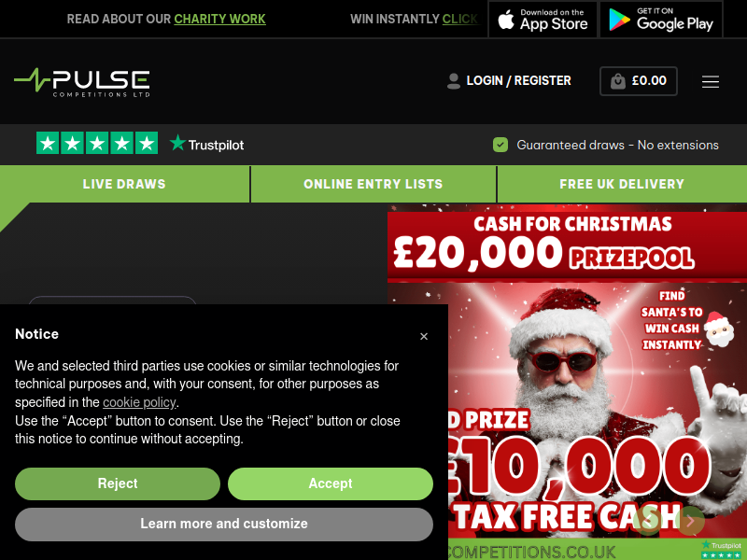Screen dimensions: 747x560
Task: Tap the Apple App Store badge
Action: coord(543,19)
